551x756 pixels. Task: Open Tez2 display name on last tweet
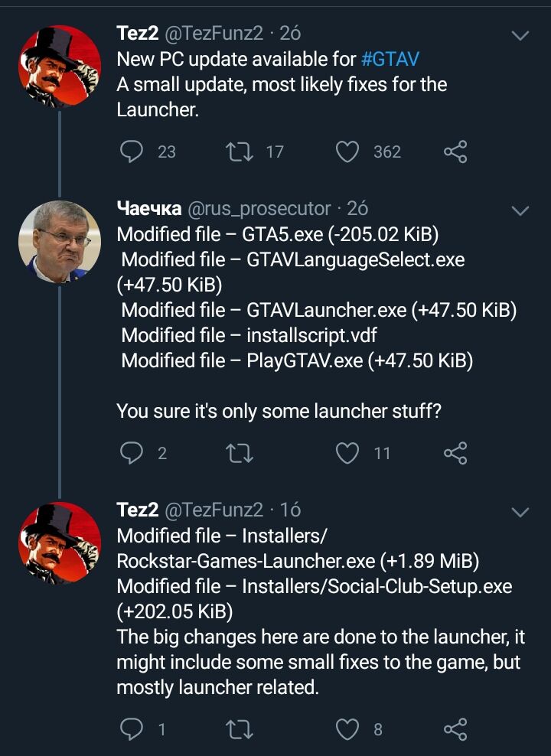[x=136, y=510]
